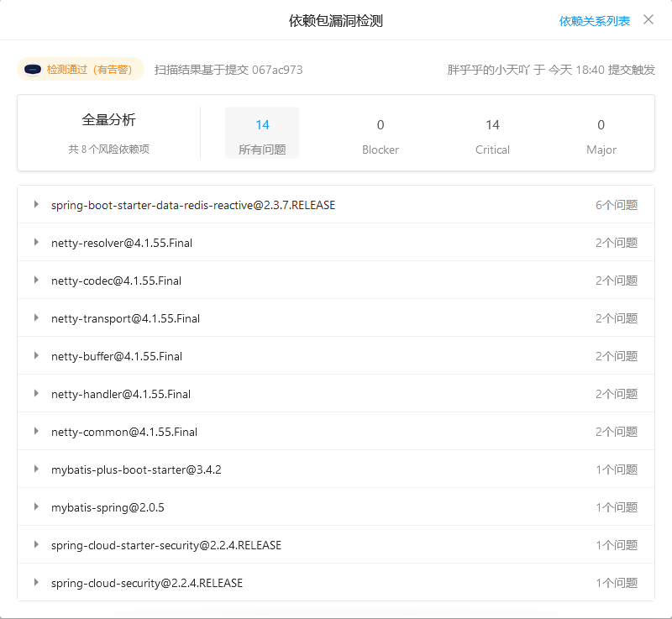Click netty-handler@4.1.55.Final package name
The image size is (672, 619).
point(121,394)
